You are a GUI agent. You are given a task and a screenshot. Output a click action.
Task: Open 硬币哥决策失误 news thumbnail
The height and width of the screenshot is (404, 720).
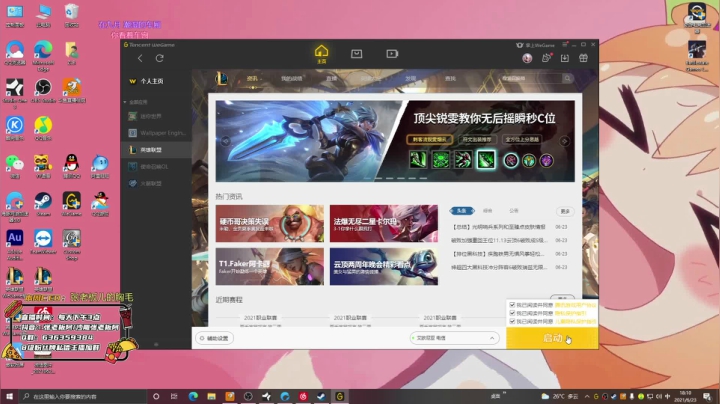coord(270,224)
